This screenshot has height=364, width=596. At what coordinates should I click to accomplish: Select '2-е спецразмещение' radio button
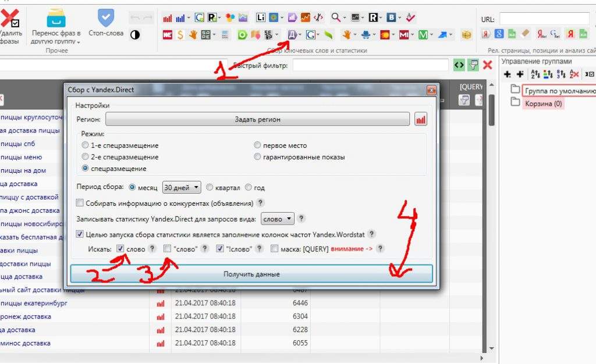click(85, 156)
